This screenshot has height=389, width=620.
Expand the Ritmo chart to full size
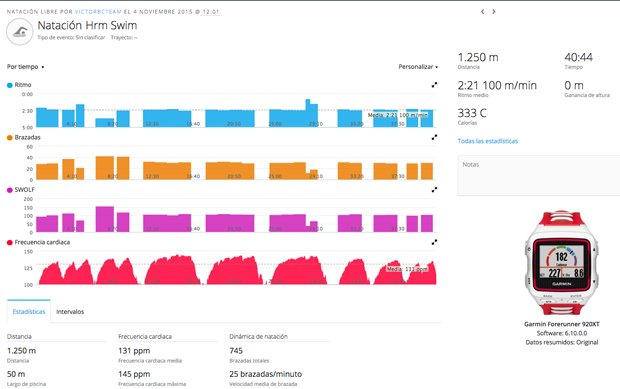click(434, 85)
